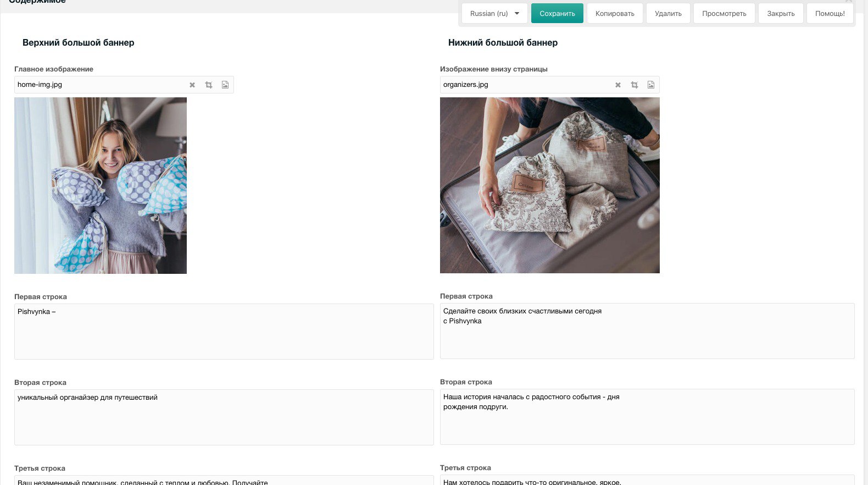Crop the home-img.jpg main image
868x485 pixels.
point(209,85)
